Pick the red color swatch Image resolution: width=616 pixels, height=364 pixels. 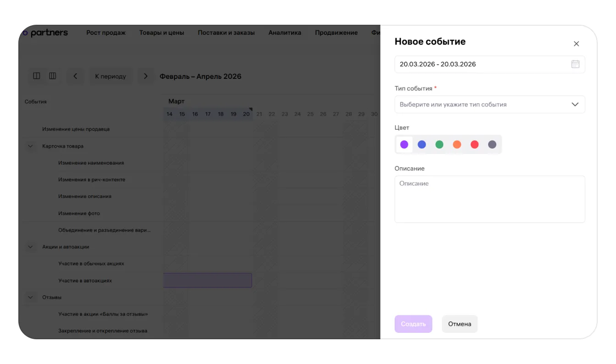coord(474,144)
